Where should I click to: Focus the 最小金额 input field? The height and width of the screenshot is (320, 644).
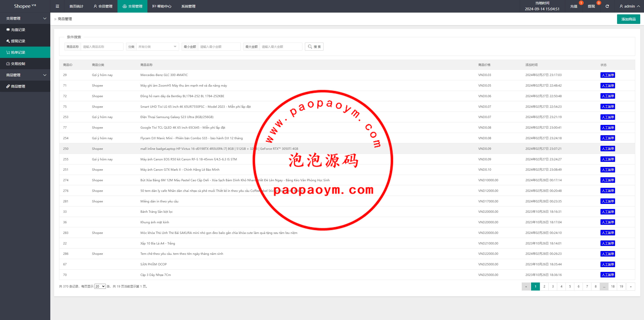click(219, 47)
